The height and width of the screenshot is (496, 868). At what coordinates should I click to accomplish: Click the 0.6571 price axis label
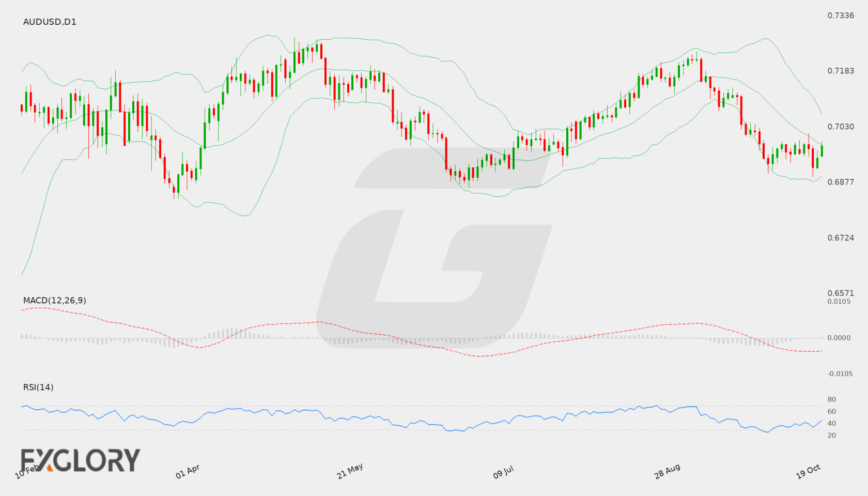tap(841, 293)
